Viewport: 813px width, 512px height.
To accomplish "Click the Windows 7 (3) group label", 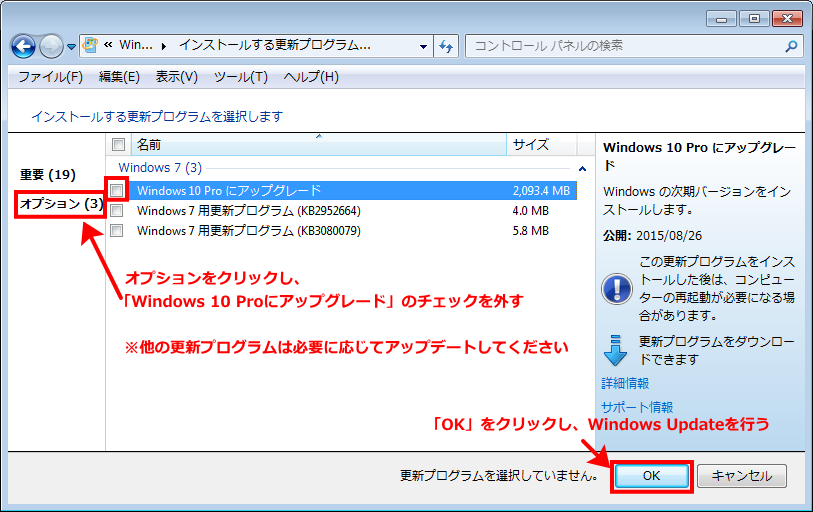I will 160,168.
